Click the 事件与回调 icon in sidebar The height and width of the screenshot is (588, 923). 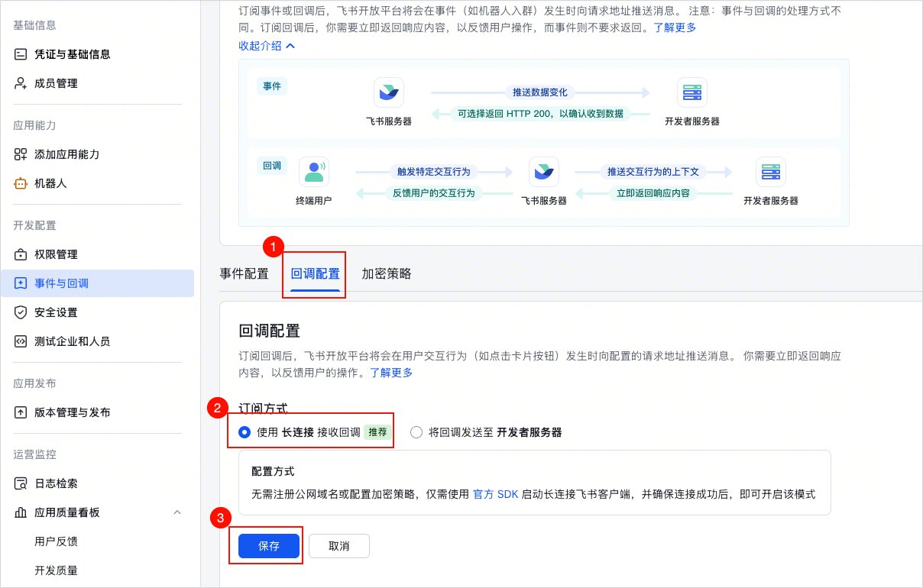click(x=21, y=283)
